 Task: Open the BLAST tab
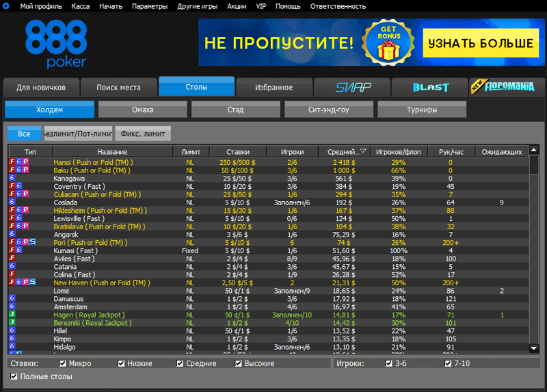(x=430, y=88)
